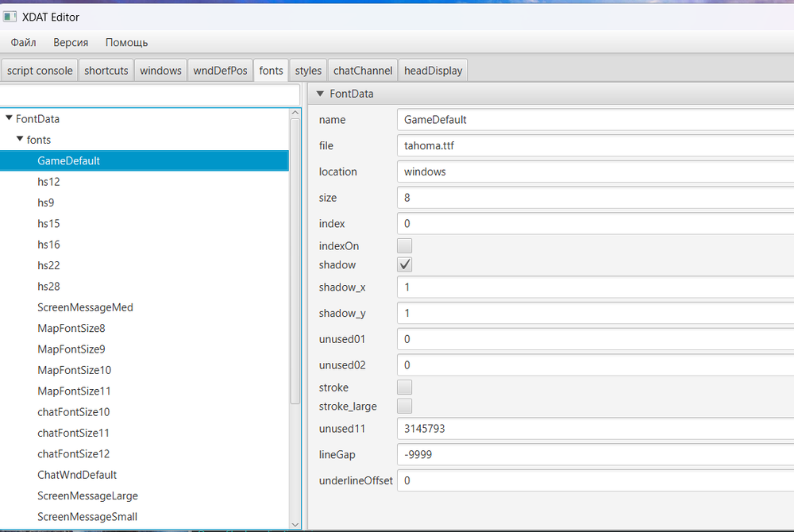
Task: Open the Помощь menu
Action: pos(126,42)
